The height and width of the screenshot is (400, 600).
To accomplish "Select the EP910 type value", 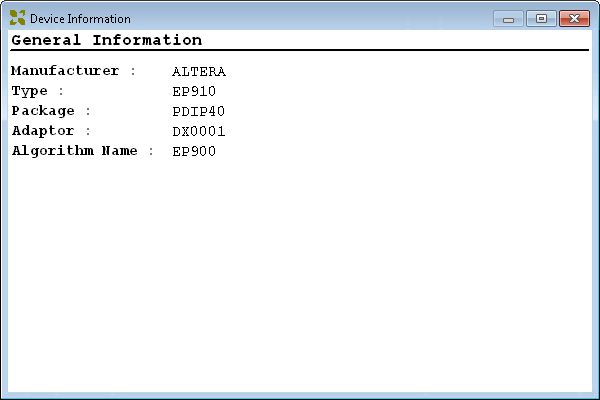I will [194, 91].
